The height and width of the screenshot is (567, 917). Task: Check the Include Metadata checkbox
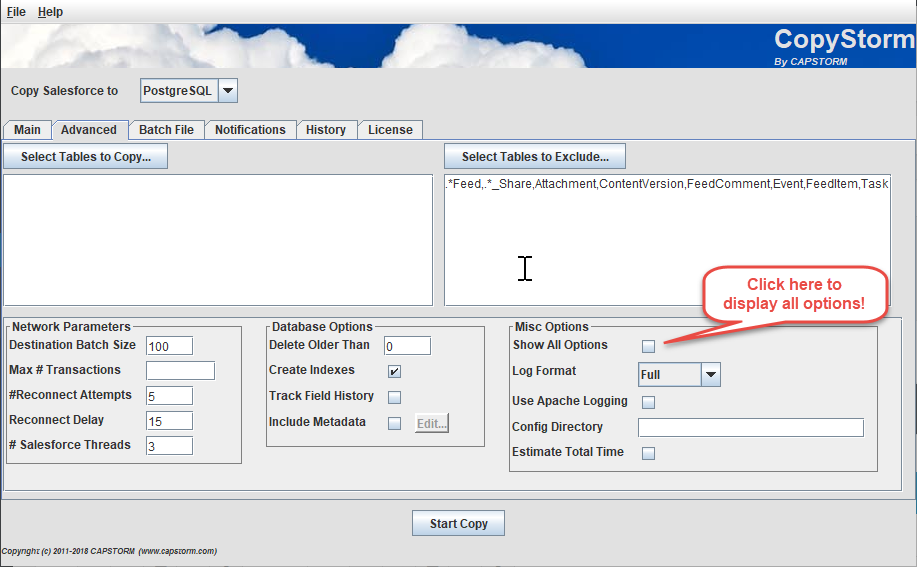point(394,423)
